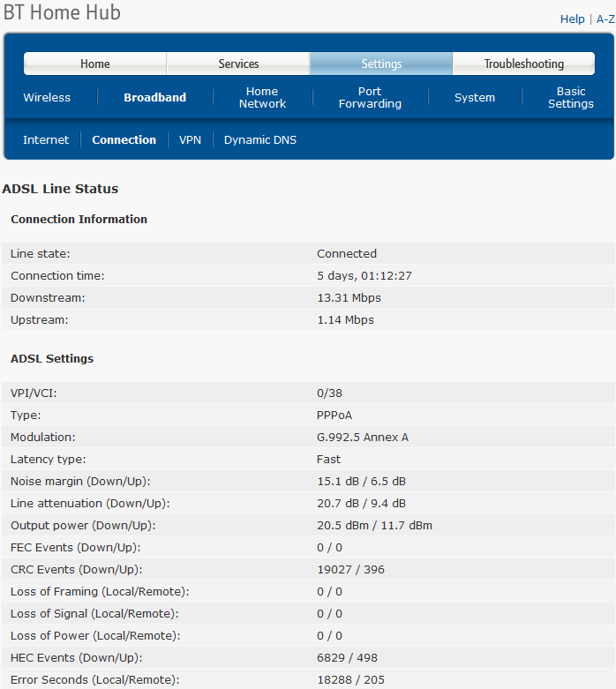
Task: Click the 'Line state:' label
Action: tap(40, 253)
